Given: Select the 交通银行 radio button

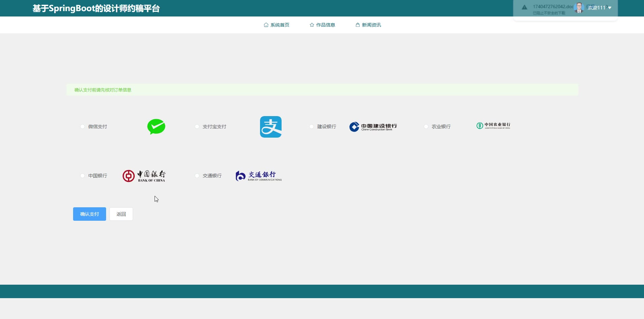Looking at the screenshot, I should click(197, 176).
